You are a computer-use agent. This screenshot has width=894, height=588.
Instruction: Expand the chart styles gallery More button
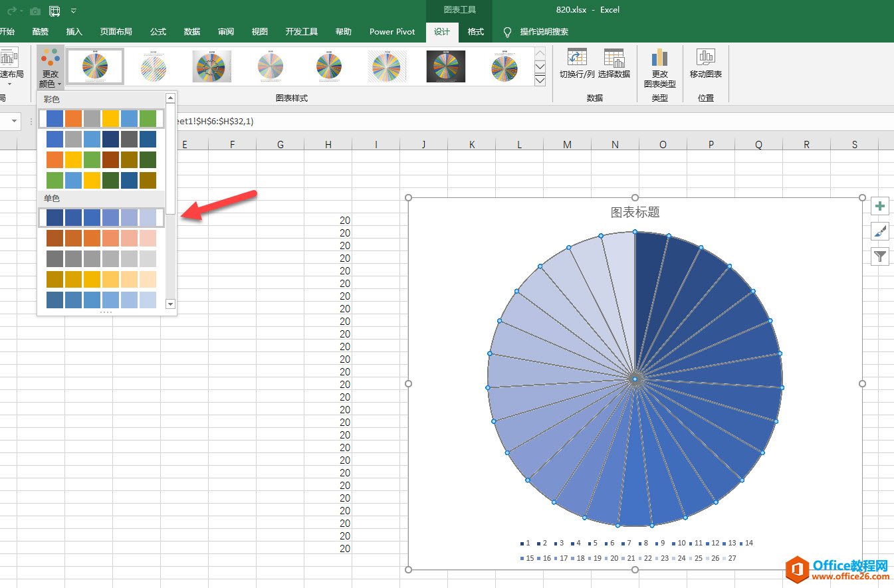coord(540,80)
